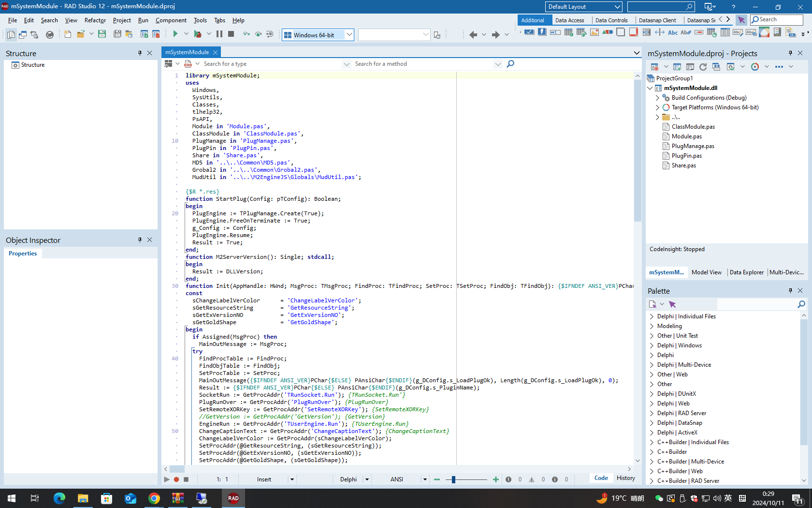This screenshot has width=812, height=508.
Task: Switch to the Data Controls palette tab
Action: tap(611, 20)
